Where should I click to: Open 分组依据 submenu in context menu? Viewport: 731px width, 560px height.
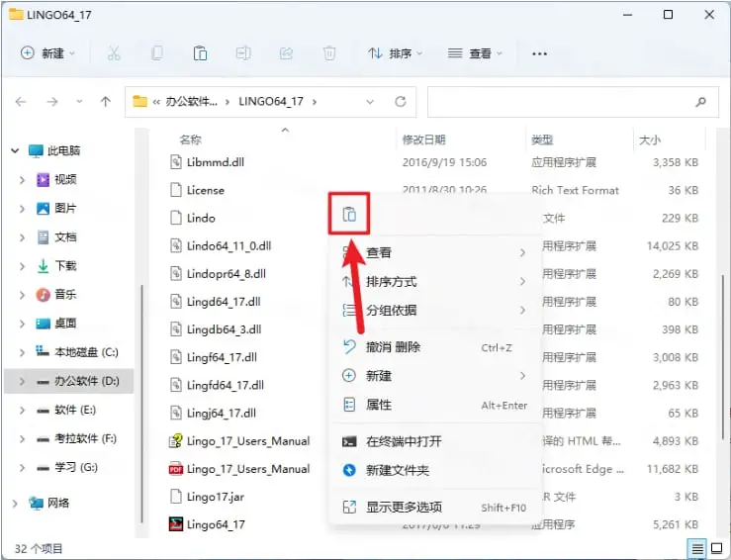435,310
